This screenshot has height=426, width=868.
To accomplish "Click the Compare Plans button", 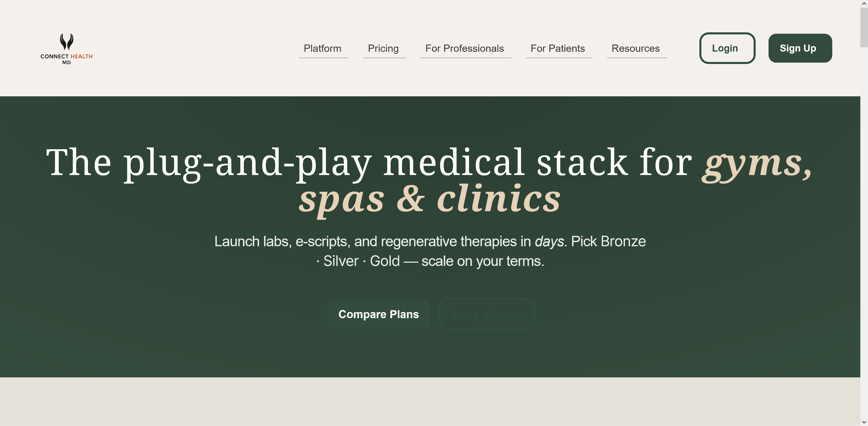I will [379, 314].
